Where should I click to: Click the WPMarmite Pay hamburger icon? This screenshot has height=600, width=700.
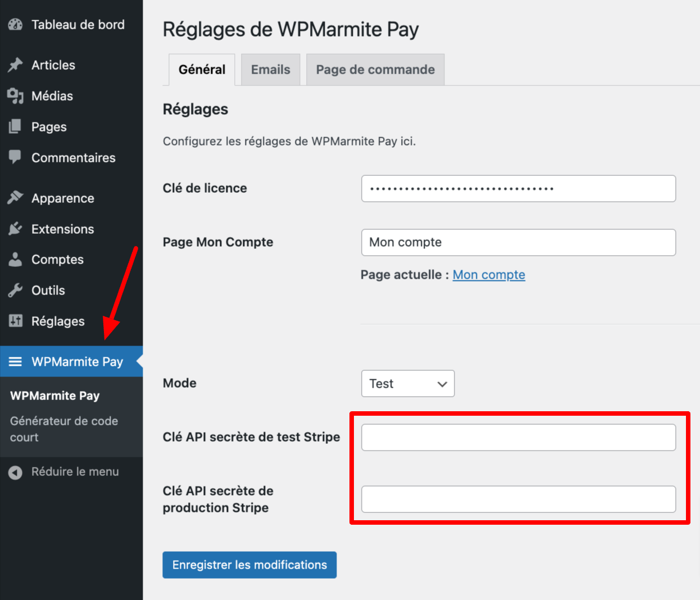15,361
